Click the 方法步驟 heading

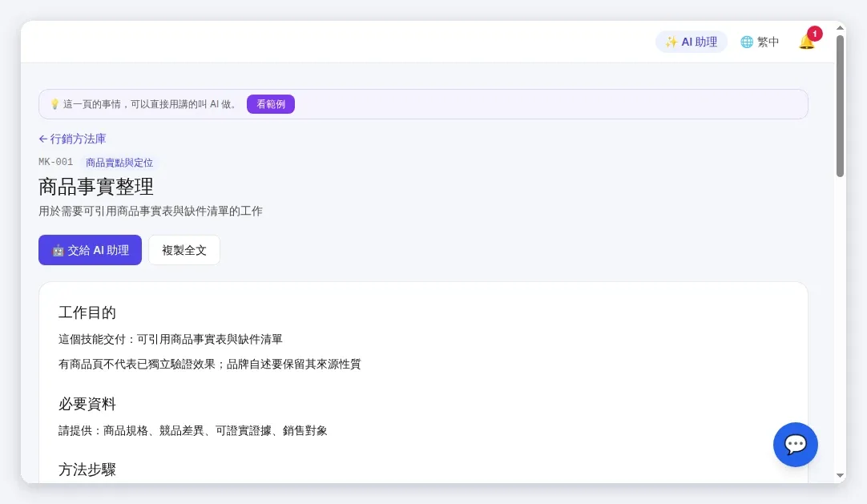click(x=87, y=470)
